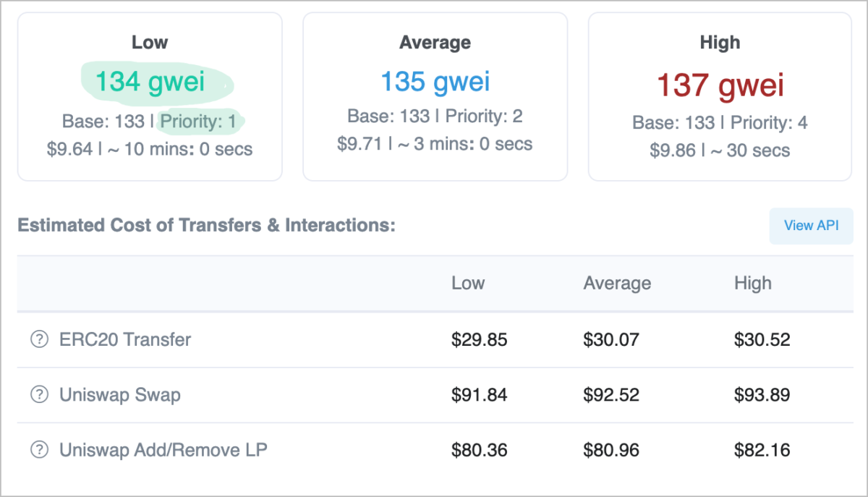868x497 pixels.
Task: Click the Uniswap Add/Remove LP row label
Action: pos(163,450)
